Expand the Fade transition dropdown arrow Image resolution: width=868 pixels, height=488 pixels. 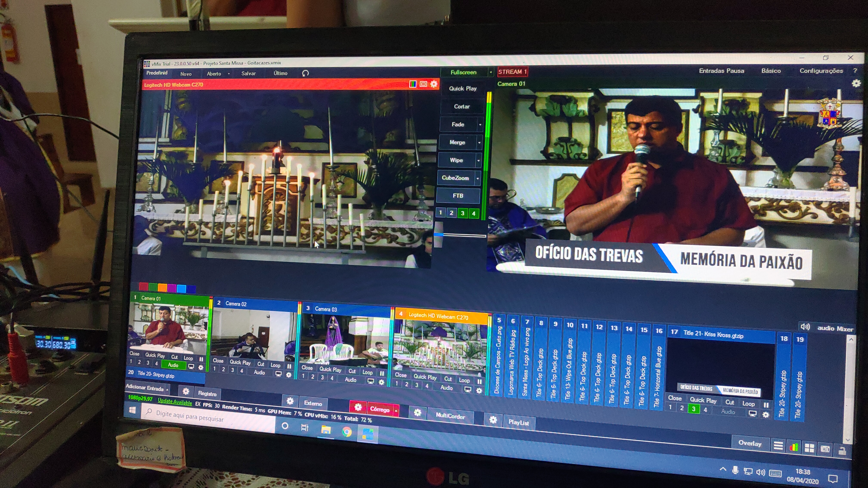pos(480,125)
